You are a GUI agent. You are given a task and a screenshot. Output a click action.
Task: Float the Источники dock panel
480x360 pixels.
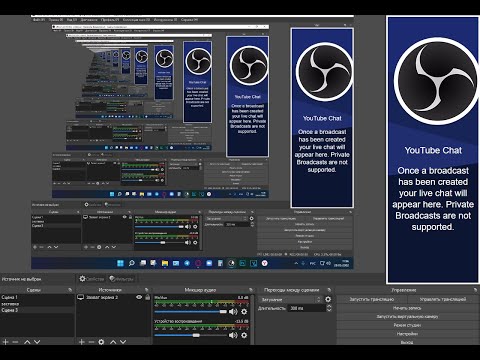(x=146, y=290)
